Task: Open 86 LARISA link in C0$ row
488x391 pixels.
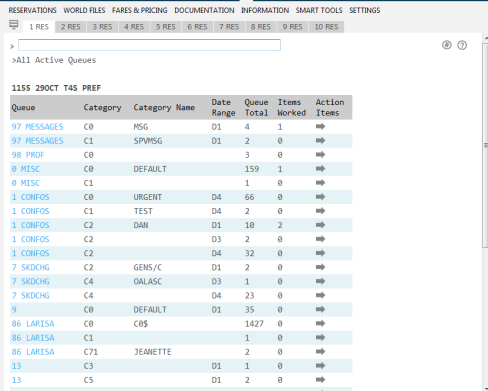Action: tap(33, 324)
